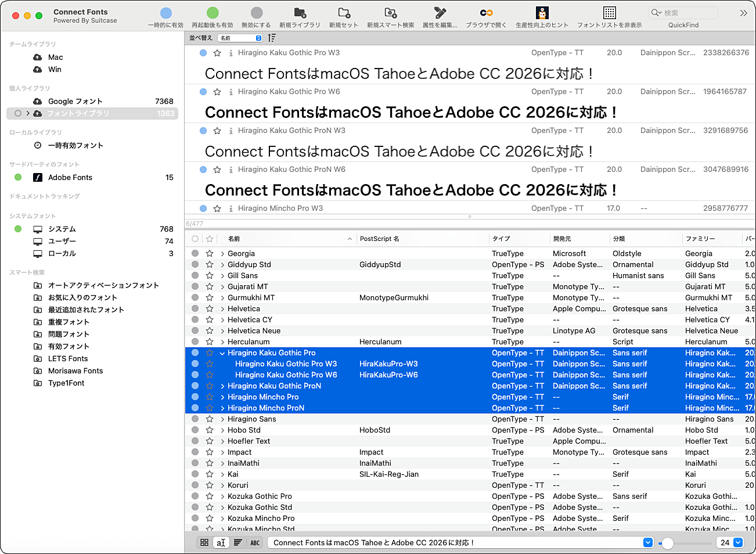Toggle favorite star for Impact font
The image size is (756, 554).
tap(210, 452)
